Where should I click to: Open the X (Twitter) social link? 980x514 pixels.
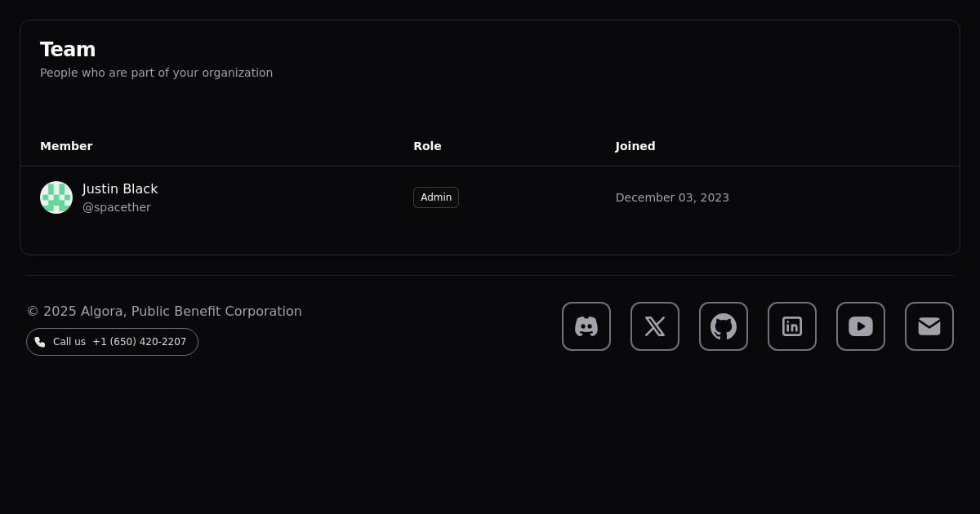coord(655,326)
